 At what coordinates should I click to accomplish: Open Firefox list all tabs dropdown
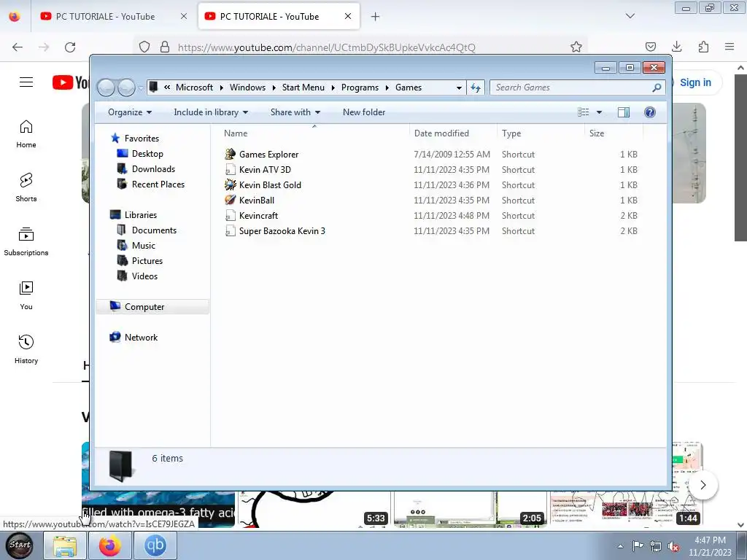[630, 16]
